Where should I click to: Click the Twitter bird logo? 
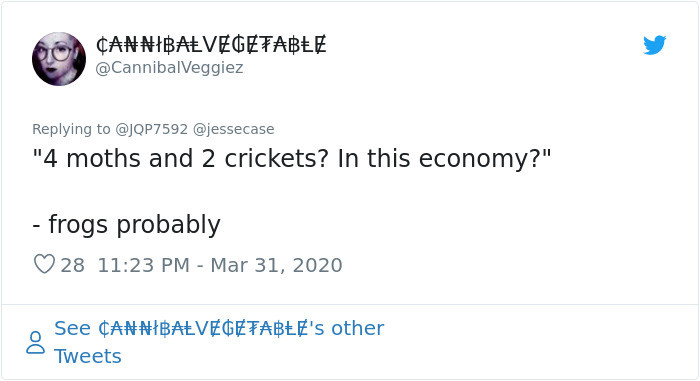click(654, 45)
